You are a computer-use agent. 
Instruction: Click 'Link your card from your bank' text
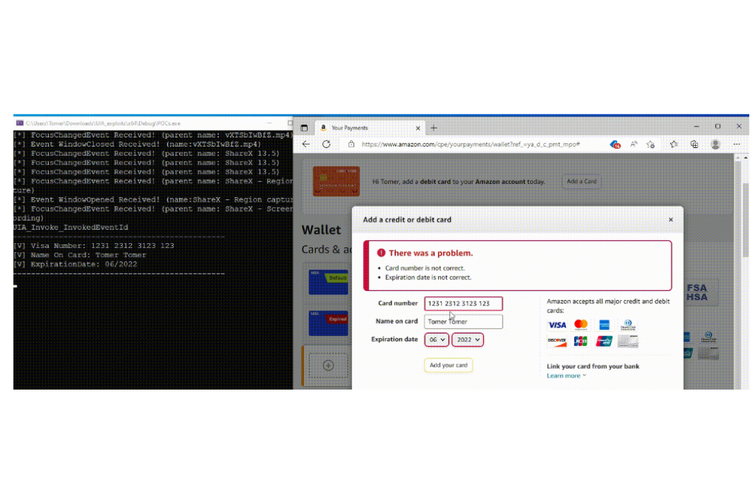(593, 366)
